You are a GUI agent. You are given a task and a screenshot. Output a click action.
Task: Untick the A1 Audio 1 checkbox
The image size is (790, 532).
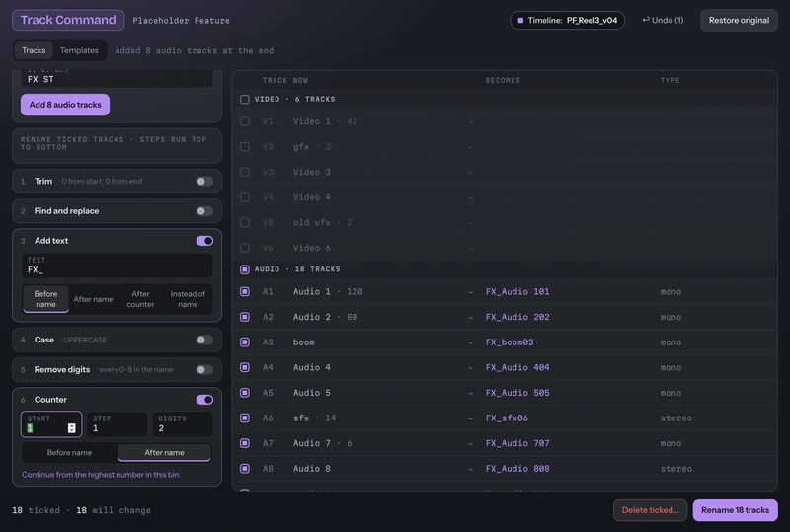pyautogui.click(x=244, y=292)
